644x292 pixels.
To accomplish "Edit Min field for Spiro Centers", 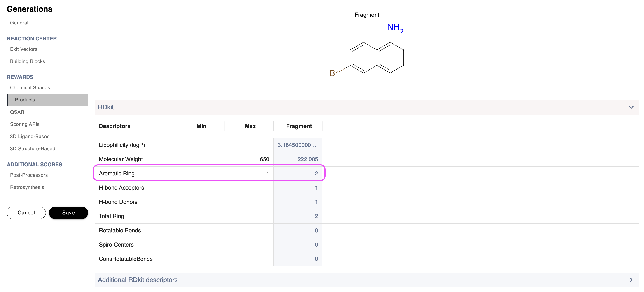I will [201, 245].
